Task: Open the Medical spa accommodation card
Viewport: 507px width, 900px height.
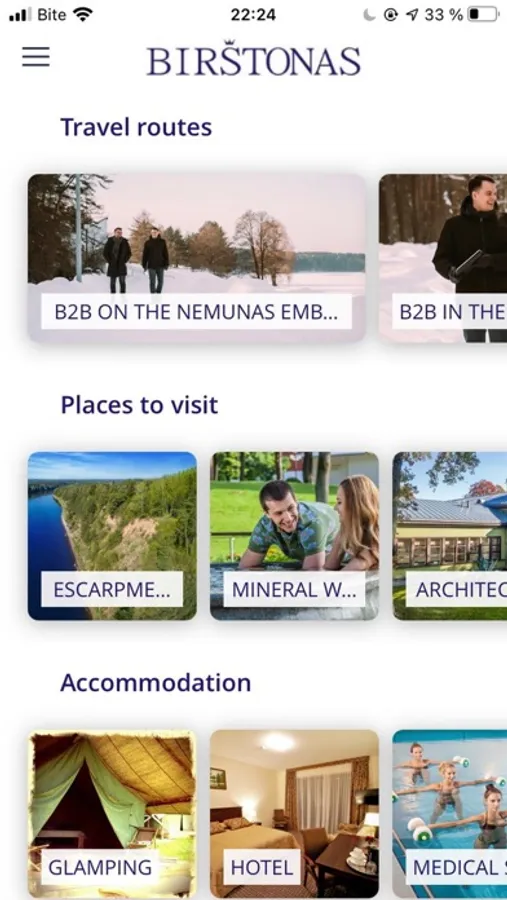Action: click(450, 813)
